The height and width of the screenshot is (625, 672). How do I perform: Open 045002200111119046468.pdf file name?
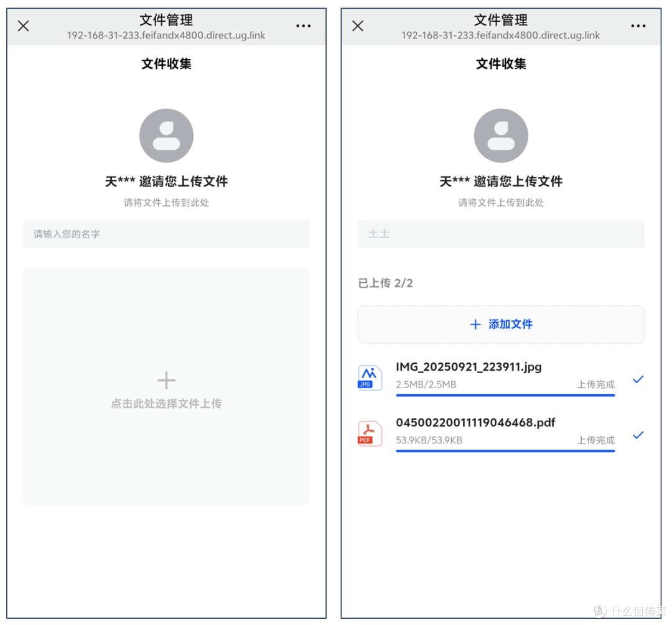point(475,422)
